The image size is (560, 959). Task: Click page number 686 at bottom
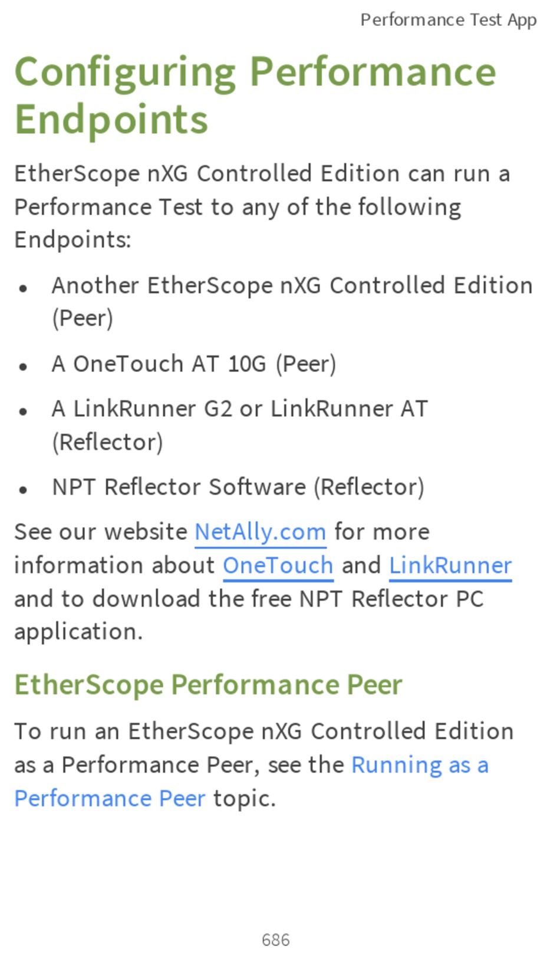(x=276, y=940)
